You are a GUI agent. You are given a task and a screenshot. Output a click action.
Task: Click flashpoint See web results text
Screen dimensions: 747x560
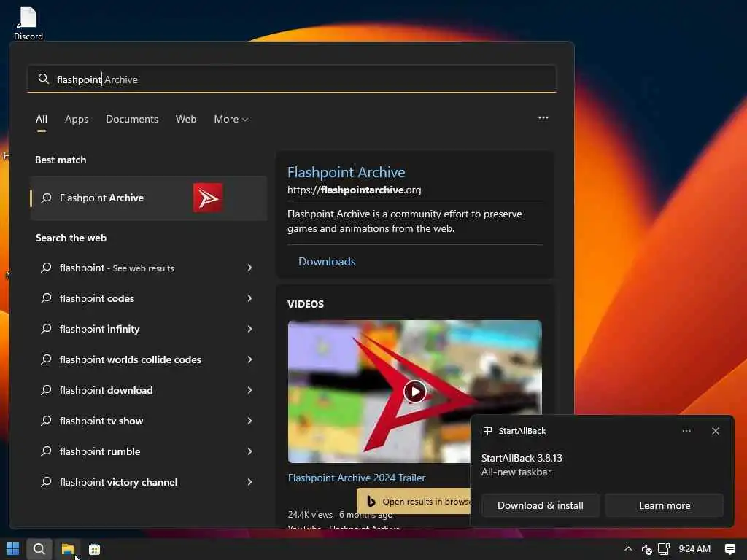pos(117,268)
